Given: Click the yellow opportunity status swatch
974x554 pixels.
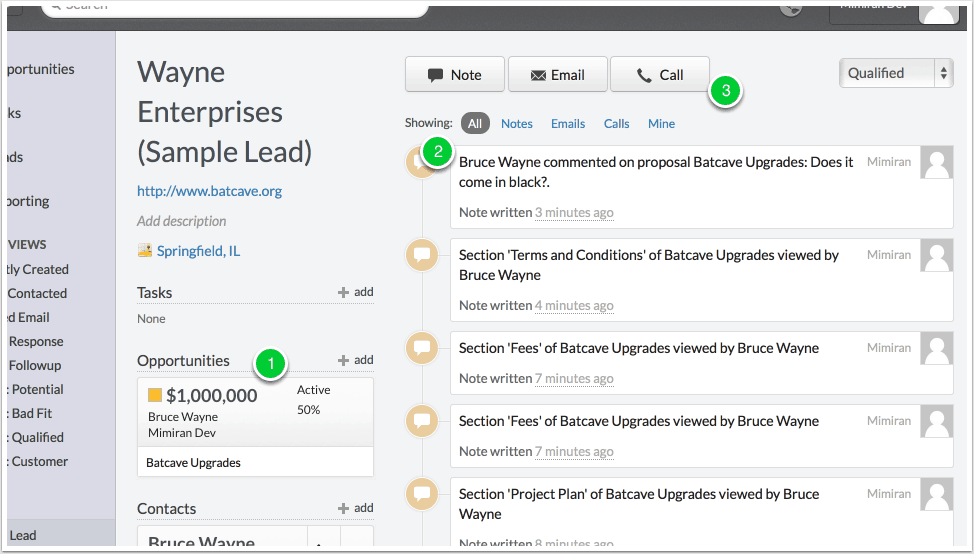Looking at the screenshot, I should coord(155,395).
